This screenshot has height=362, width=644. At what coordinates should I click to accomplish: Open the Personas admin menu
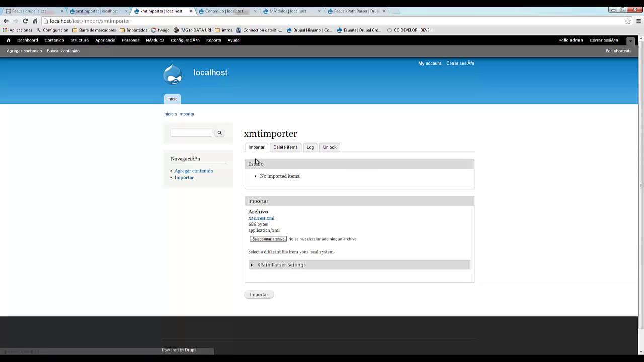[x=131, y=40]
